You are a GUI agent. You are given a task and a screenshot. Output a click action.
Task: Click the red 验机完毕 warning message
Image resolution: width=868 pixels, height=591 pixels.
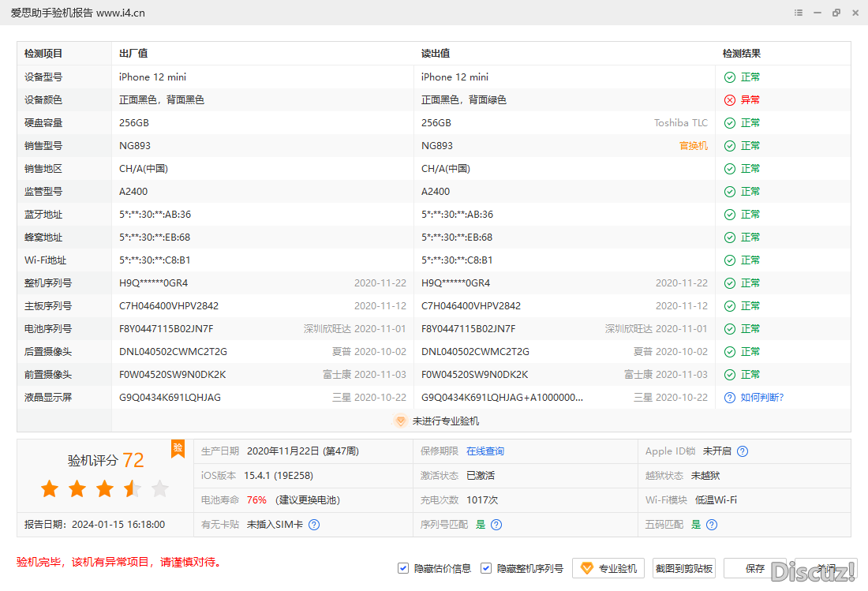pos(119,563)
